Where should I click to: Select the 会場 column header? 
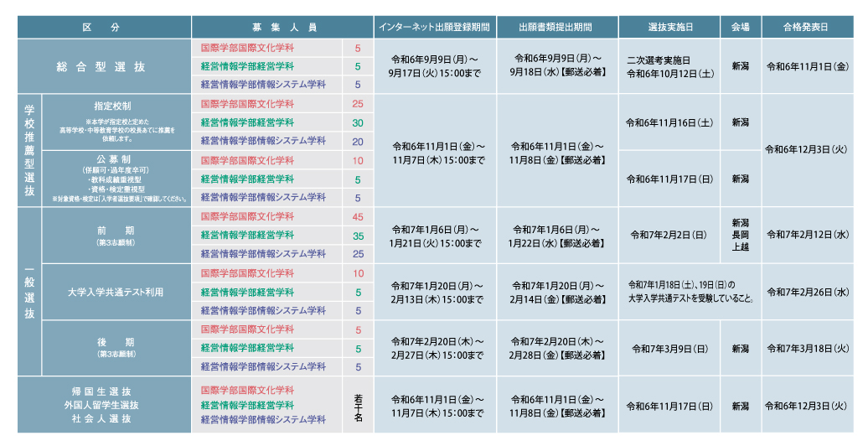[x=740, y=27]
